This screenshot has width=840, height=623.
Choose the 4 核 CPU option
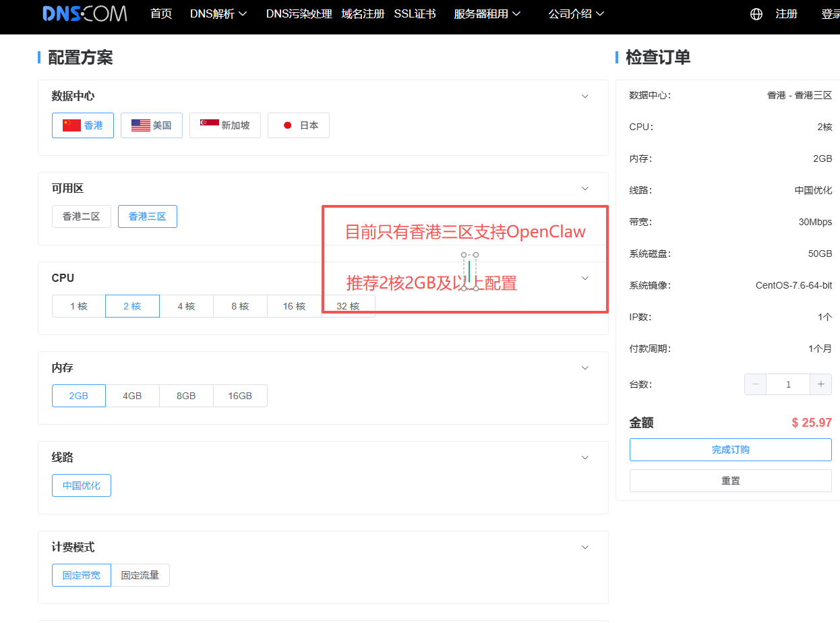click(x=186, y=306)
